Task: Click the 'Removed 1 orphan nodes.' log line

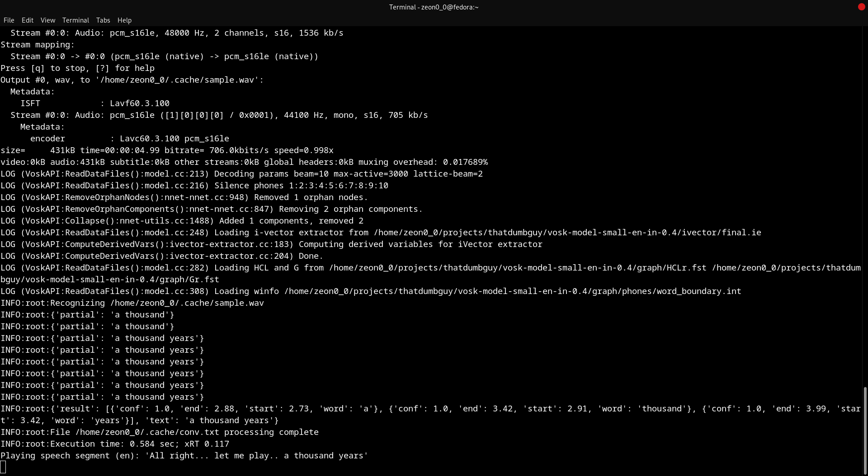Action: [x=184, y=197]
